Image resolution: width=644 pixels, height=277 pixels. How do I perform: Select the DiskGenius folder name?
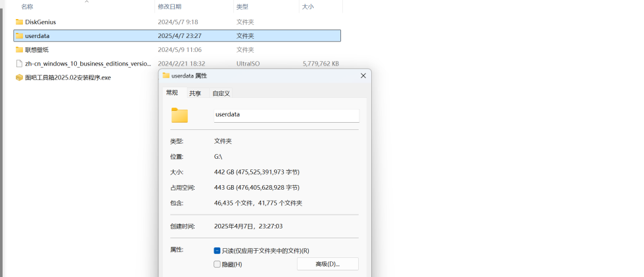coord(40,22)
